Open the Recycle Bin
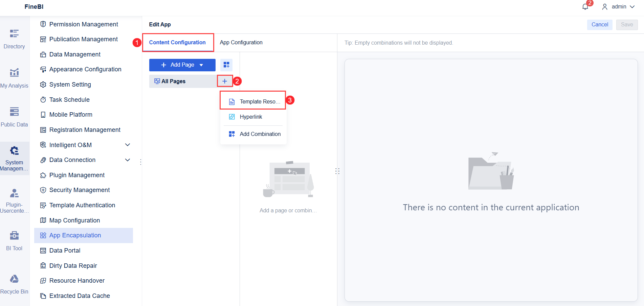This screenshot has height=306, width=644. pyautogui.click(x=14, y=284)
